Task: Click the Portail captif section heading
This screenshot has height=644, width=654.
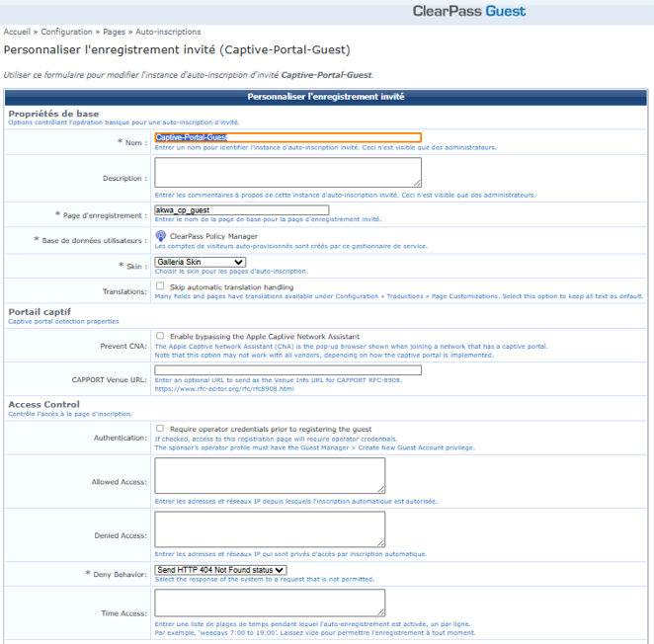Action: (x=40, y=312)
